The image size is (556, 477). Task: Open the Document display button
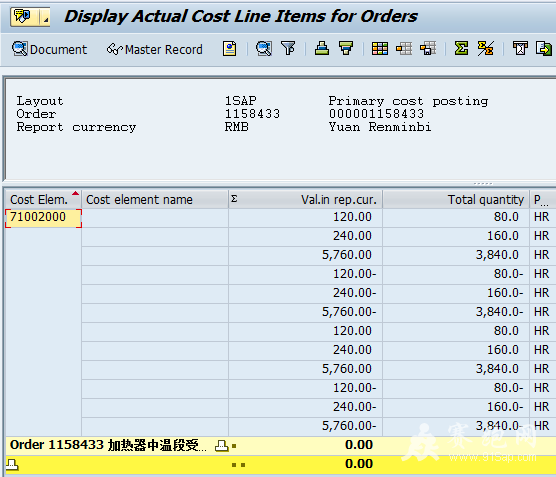tap(49, 49)
